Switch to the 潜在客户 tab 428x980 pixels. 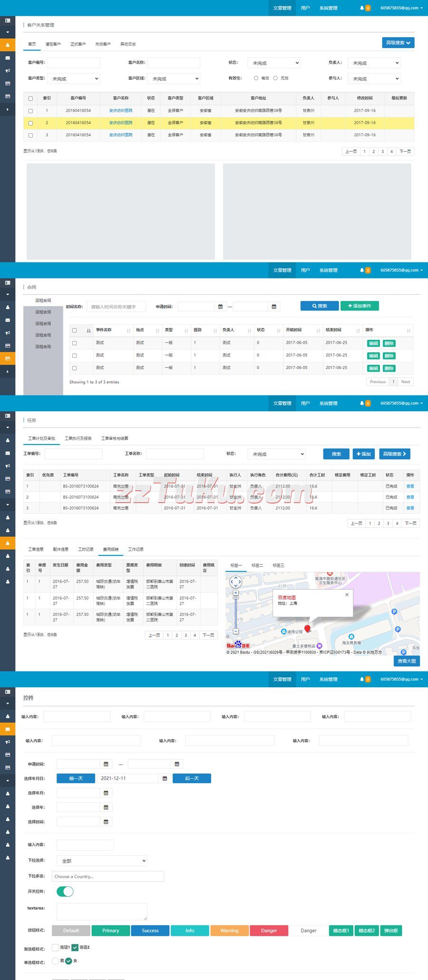pos(53,44)
